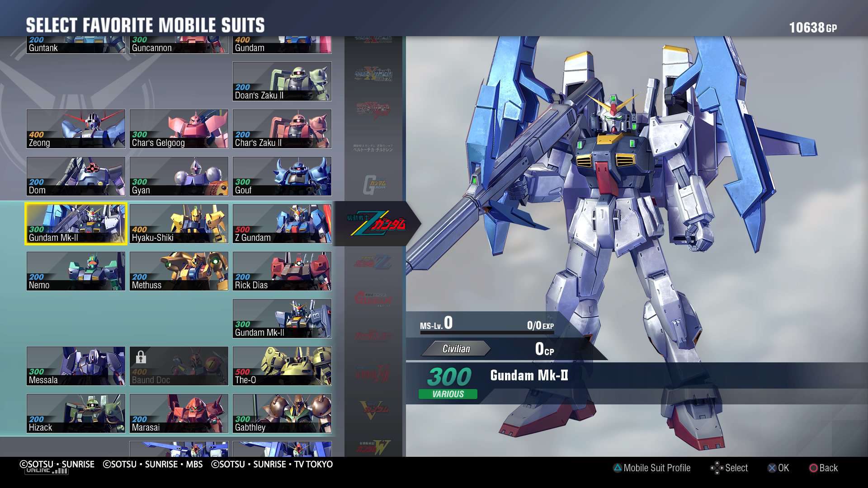The image size is (868, 488).
Task: Select the Z Gundam mobile suit
Action: pyautogui.click(x=282, y=224)
